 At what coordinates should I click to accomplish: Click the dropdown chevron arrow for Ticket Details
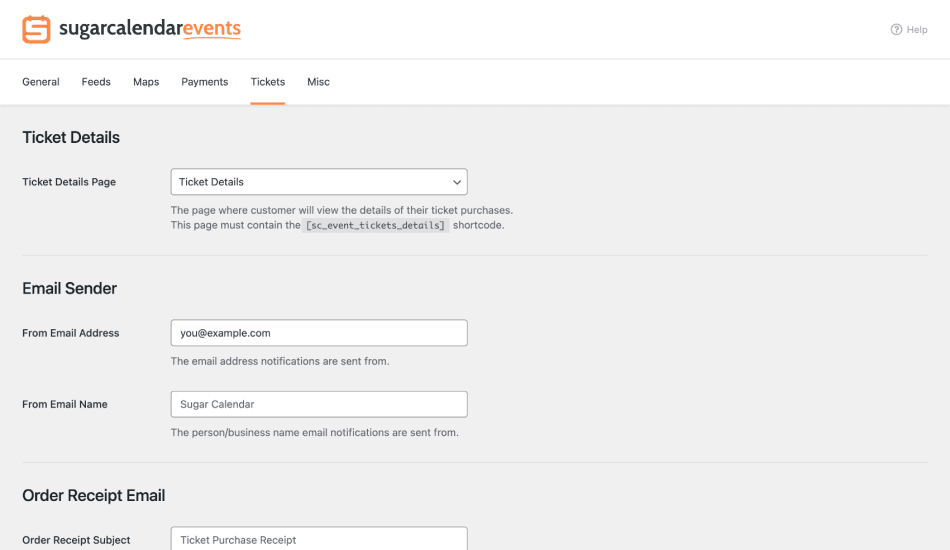tap(457, 182)
